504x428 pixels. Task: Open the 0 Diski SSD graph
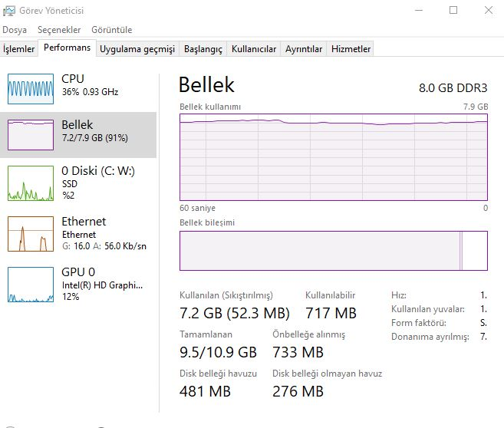coord(31,183)
